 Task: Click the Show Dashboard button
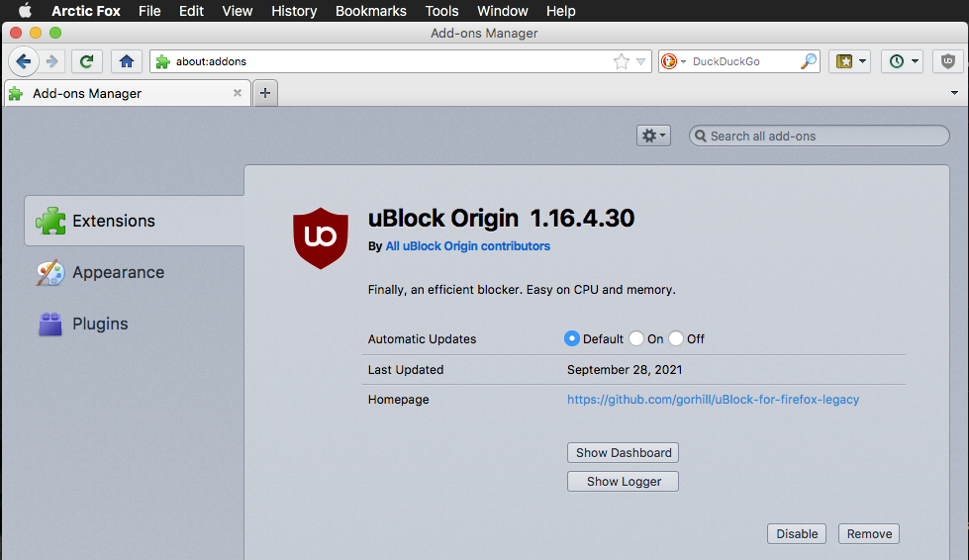623,452
